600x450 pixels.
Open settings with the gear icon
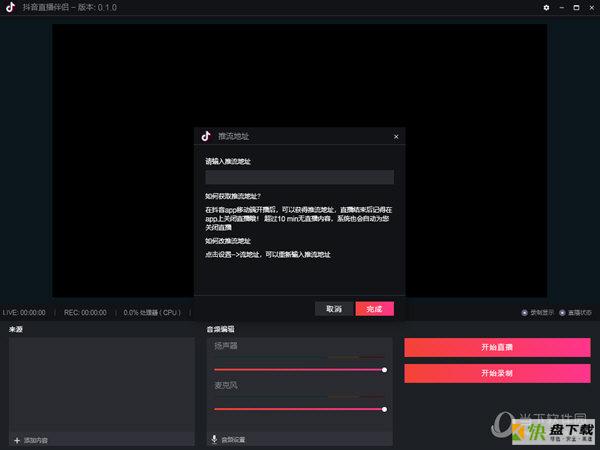coord(546,8)
